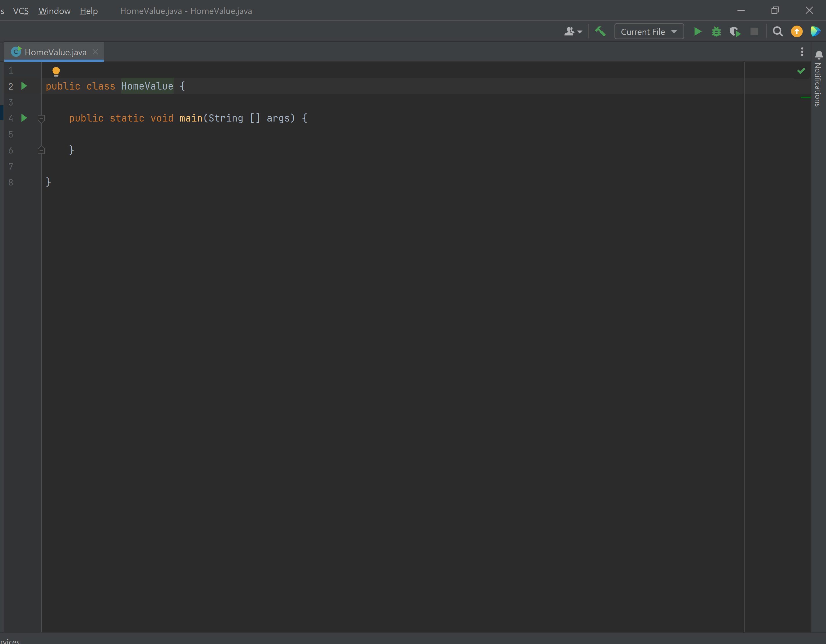Click the Build Project hammer icon
The width and height of the screenshot is (826, 644).
pos(600,31)
